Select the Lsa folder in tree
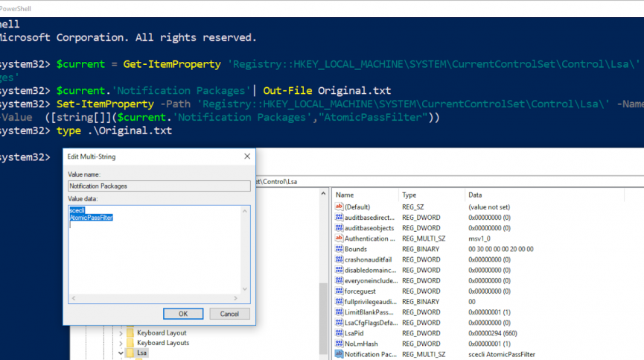 click(x=141, y=353)
